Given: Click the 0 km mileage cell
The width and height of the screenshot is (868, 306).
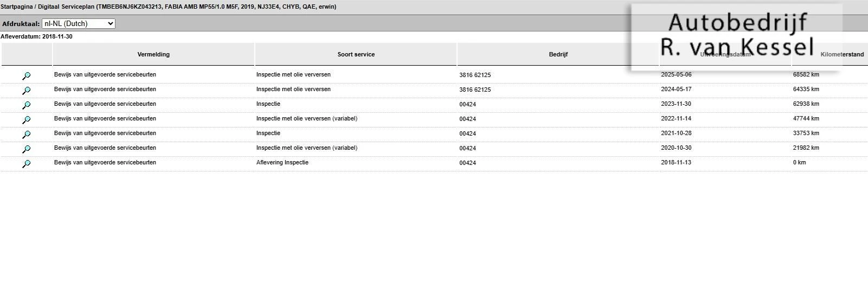Looking at the screenshot, I should click(x=799, y=163).
